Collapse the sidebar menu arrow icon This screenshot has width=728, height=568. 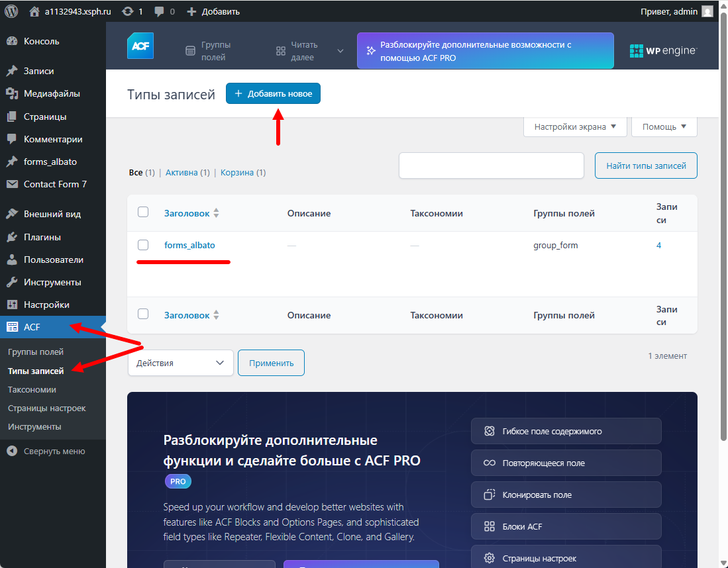point(11,451)
